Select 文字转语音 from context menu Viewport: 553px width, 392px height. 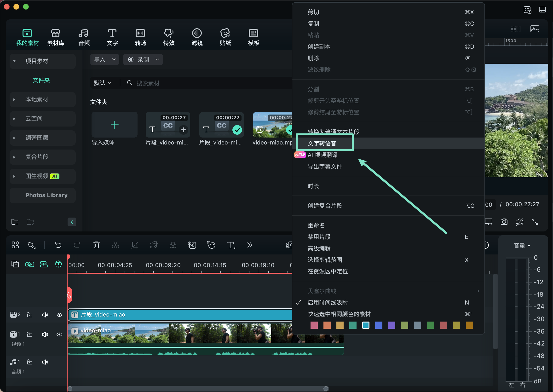click(x=322, y=143)
